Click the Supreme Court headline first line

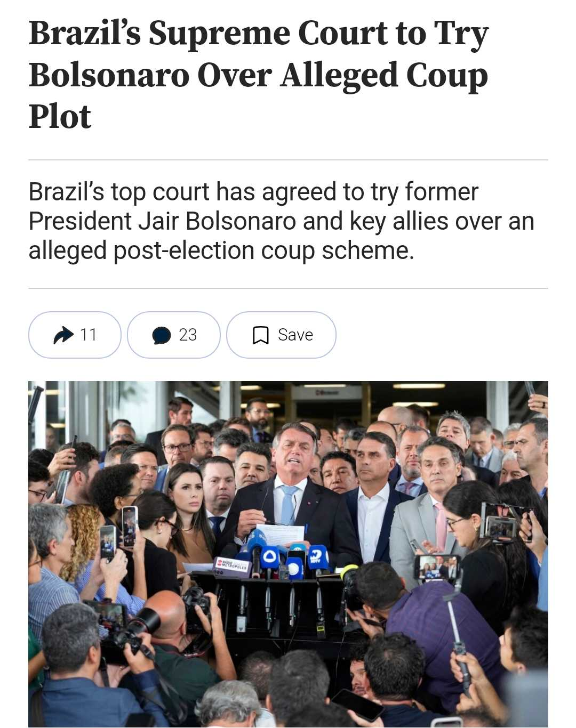(x=259, y=33)
